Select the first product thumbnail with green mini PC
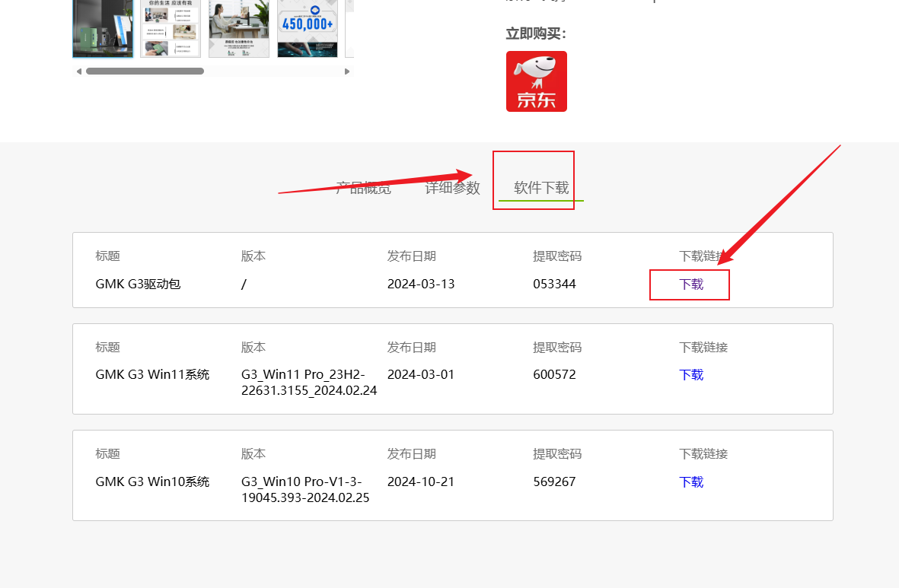899x588 pixels. pyautogui.click(x=103, y=29)
